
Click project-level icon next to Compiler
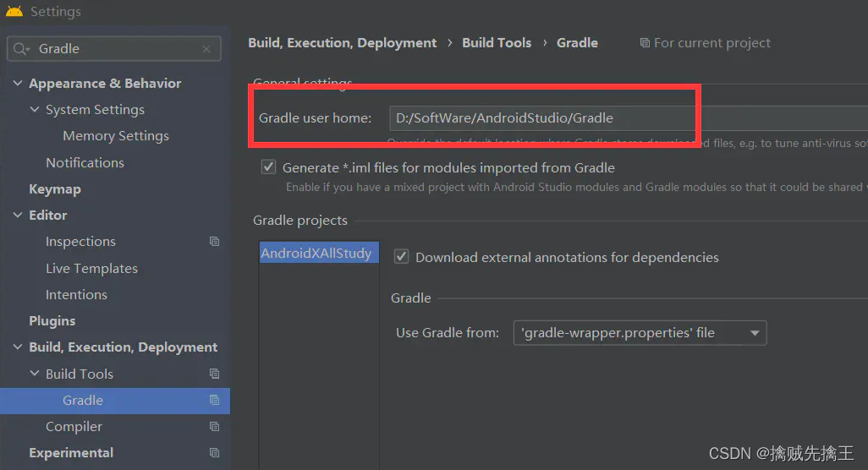coord(214,426)
